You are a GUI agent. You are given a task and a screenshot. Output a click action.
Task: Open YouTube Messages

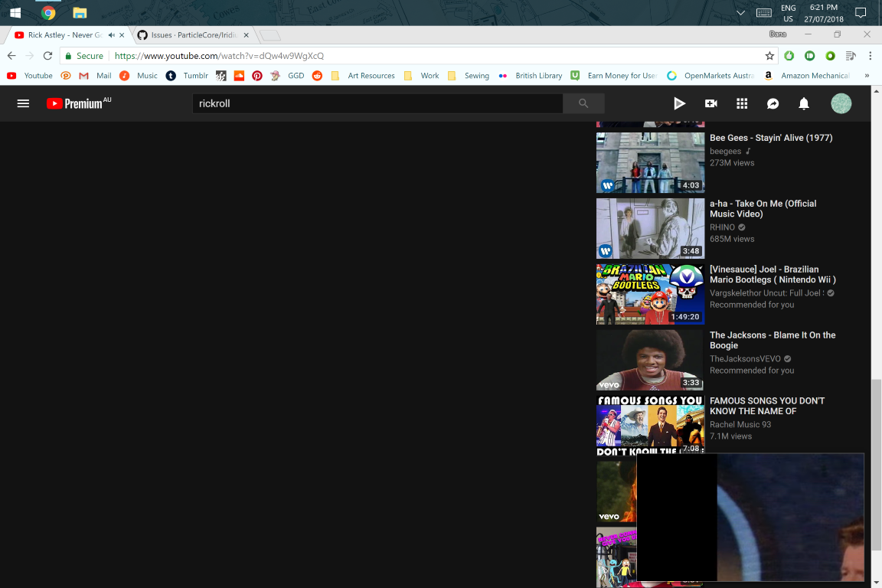click(x=773, y=103)
